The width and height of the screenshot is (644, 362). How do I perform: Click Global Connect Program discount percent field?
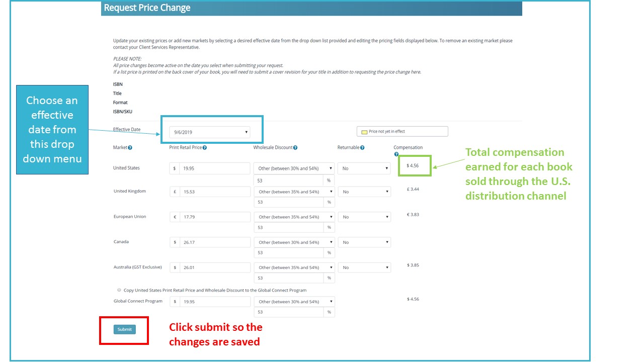[x=289, y=312]
